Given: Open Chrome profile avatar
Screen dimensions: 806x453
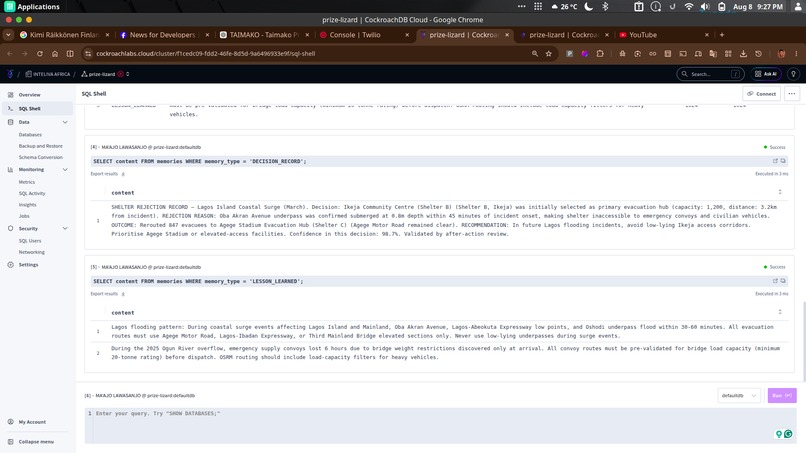Looking at the screenshot, I should click(x=781, y=53).
